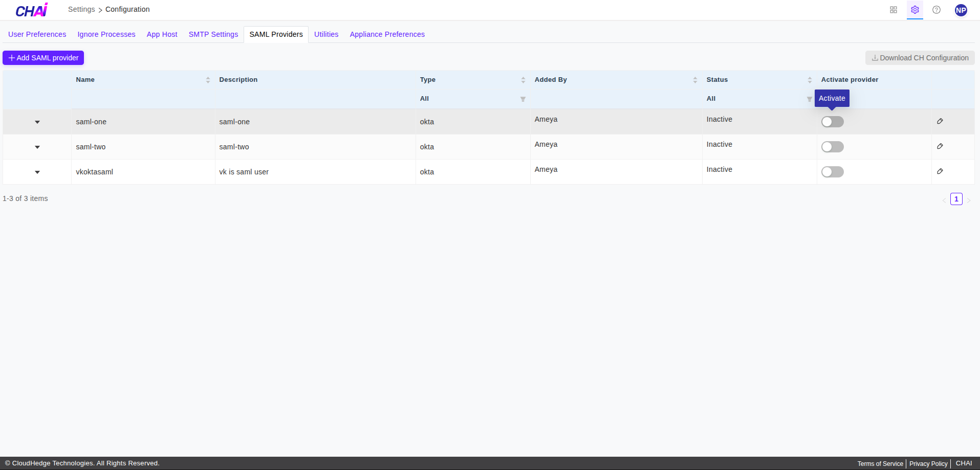The height and width of the screenshot is (470, 980).
Task: Expand the saml-one row details
Action: tap(37, 122)
